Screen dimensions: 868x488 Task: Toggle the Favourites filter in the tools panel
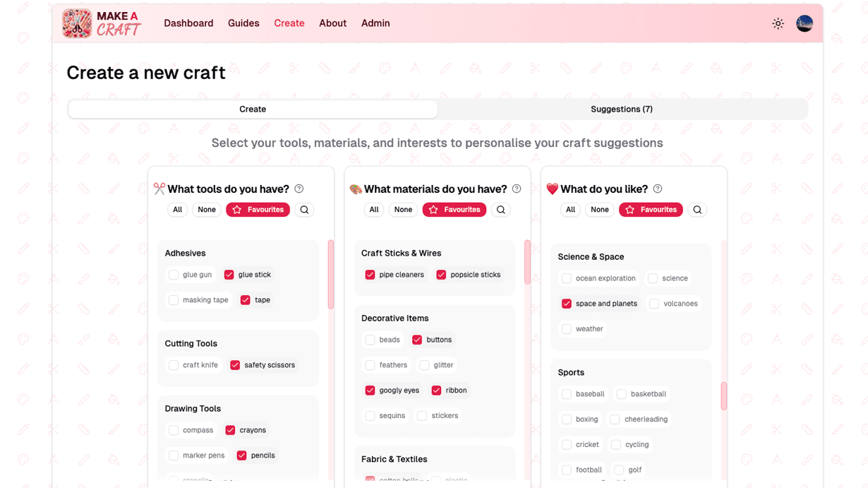tap(258, 210)
